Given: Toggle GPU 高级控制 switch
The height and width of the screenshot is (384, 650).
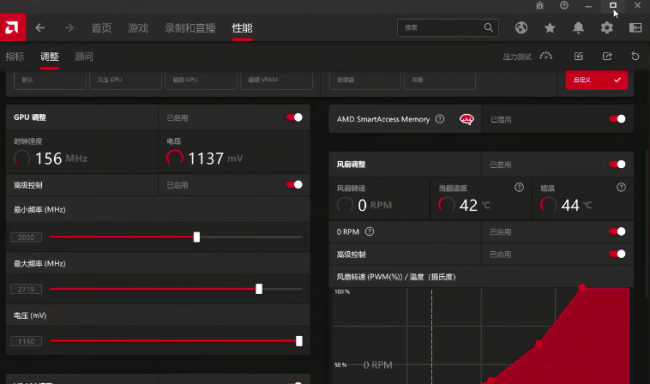Looking at the screenshot, I should 294,185.
